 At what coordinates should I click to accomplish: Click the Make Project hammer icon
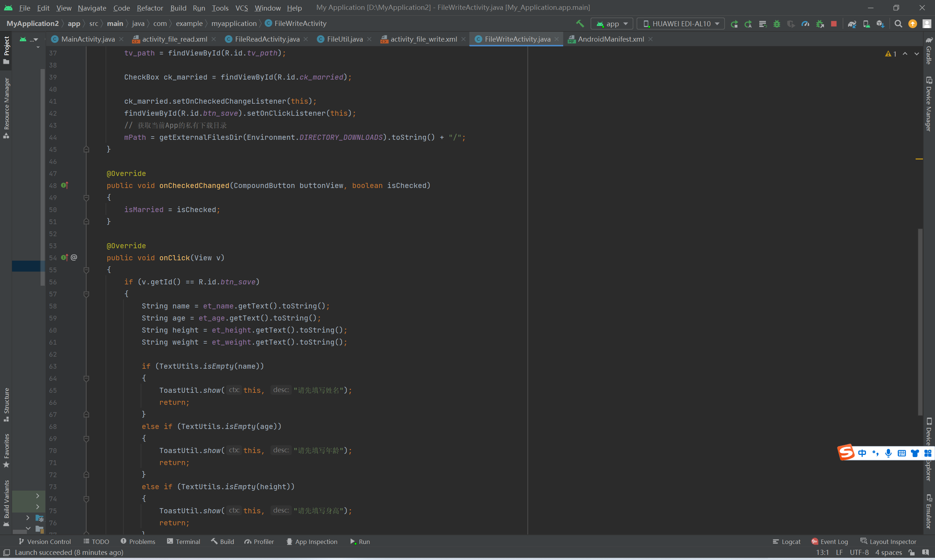[x=580, y=24]
